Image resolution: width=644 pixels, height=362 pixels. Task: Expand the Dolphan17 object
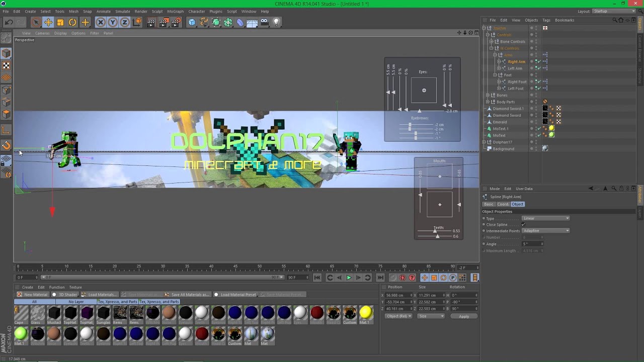click(x=485, y=142)
